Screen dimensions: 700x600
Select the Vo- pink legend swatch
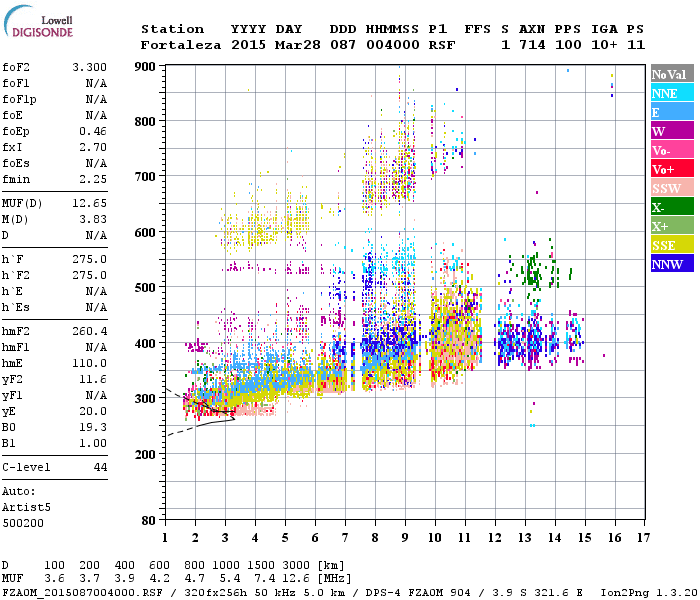(672, 150)
